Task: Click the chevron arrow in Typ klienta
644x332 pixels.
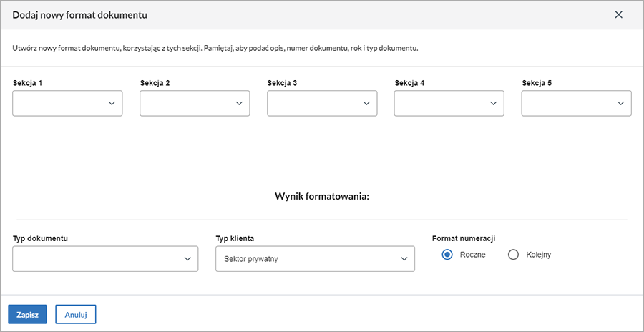Action: point(404,259)
